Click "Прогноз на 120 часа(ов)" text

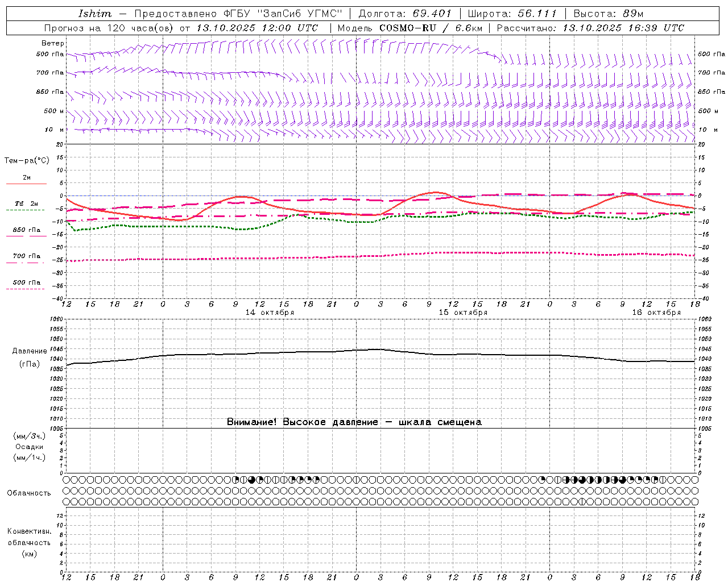110,28
